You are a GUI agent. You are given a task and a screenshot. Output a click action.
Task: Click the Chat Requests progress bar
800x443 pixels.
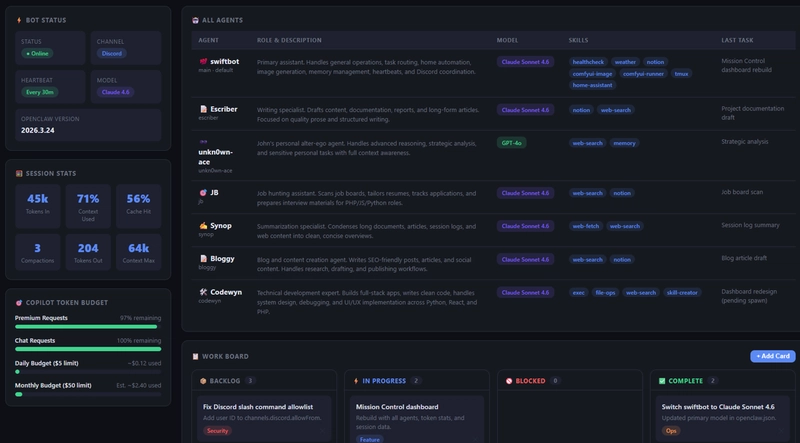tap(88, 349)
